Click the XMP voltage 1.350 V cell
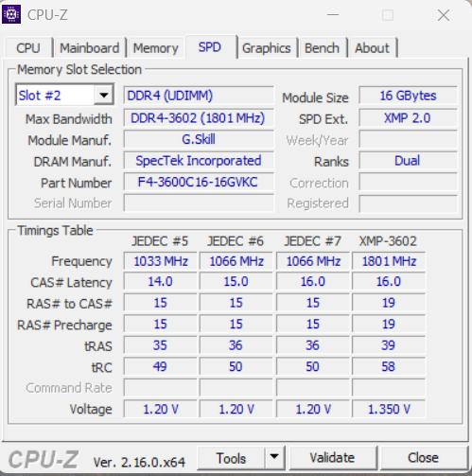The width and height of the screenshot is (472, 476). point(389,409)
